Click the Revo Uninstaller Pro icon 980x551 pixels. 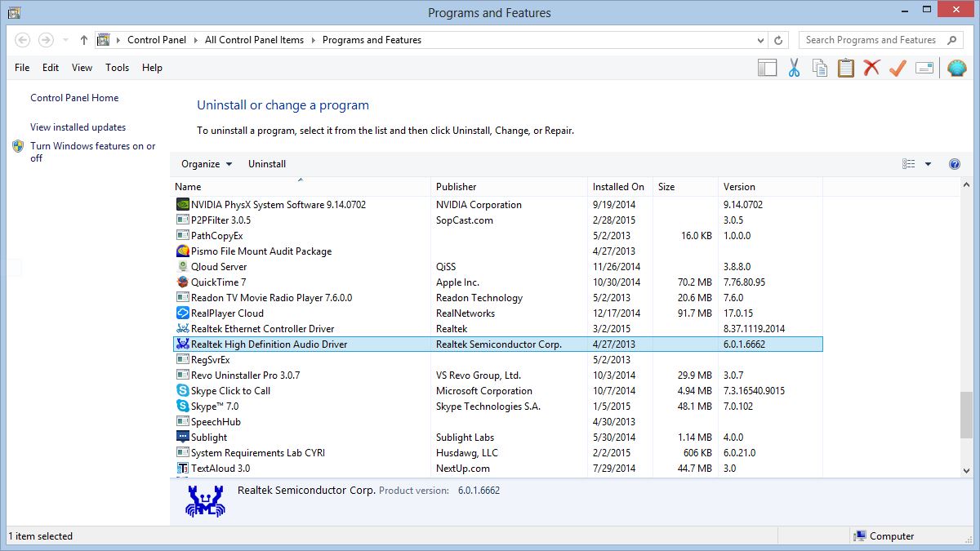point(183,375)
